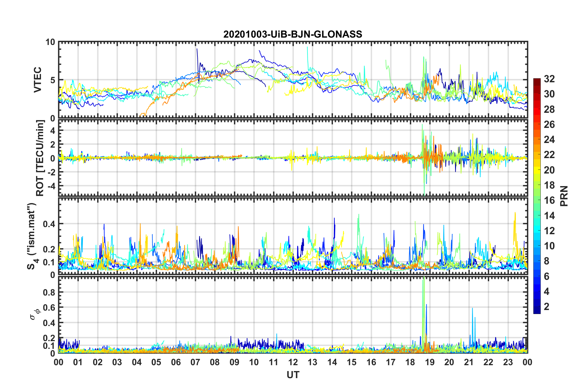Click colorbar tick label 16

pyautogui.click(x=549, y=200)
